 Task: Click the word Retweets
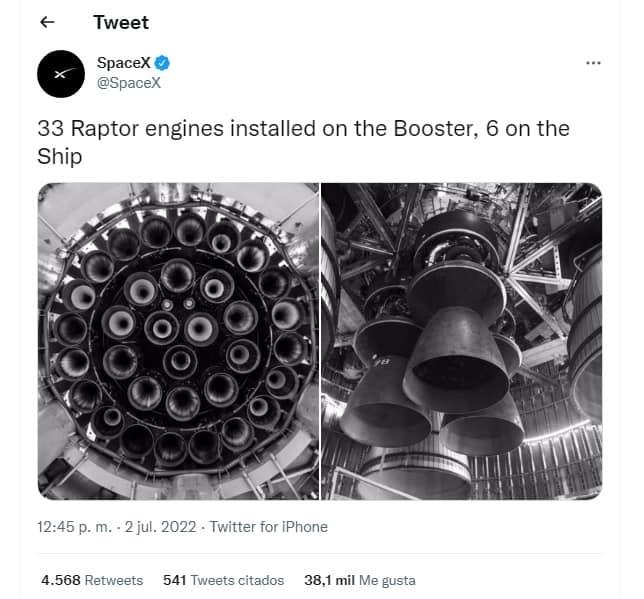click(114, 580)
